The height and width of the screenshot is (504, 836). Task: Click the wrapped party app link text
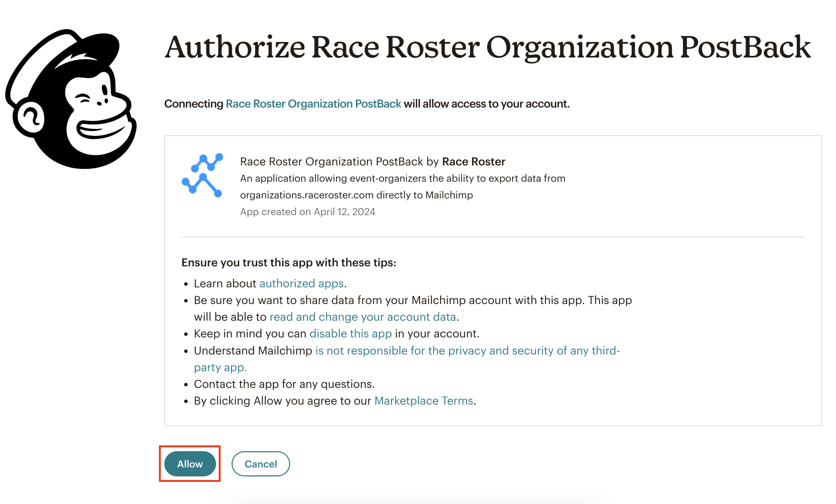click(x=220, y=367)
